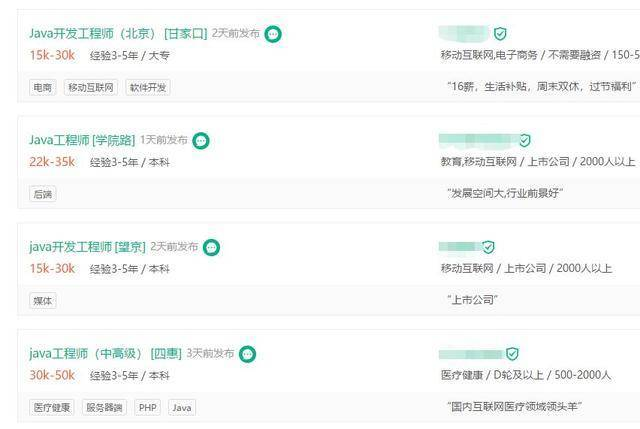Screen dimensions: 640x429
Task: Click salary 15k-30k in 望京 listing
Action: [52, 269]
